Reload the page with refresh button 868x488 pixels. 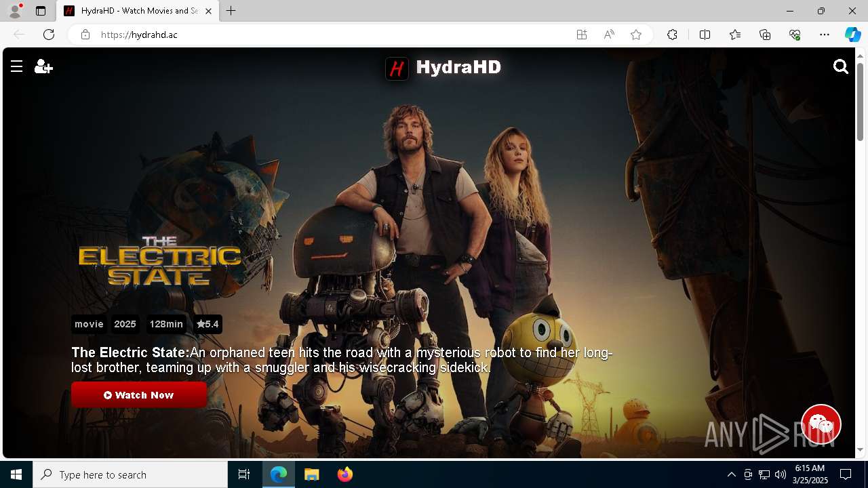49,35
